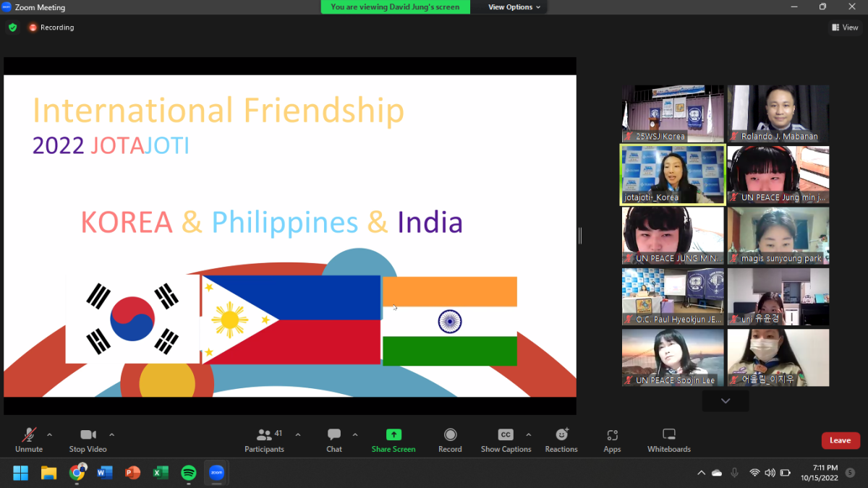Screen dimensions: 868x488
Task: Show more participant videos with down arrow
Action: tap(726, 401)
